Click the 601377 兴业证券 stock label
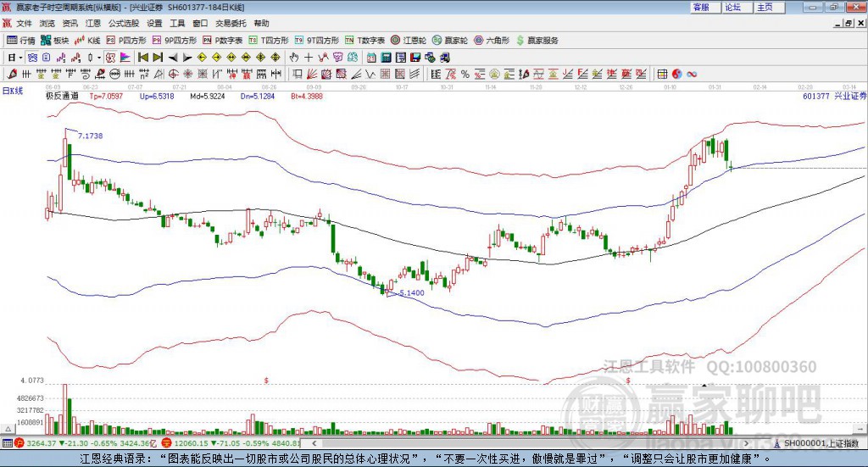 [x=834, y=96]
